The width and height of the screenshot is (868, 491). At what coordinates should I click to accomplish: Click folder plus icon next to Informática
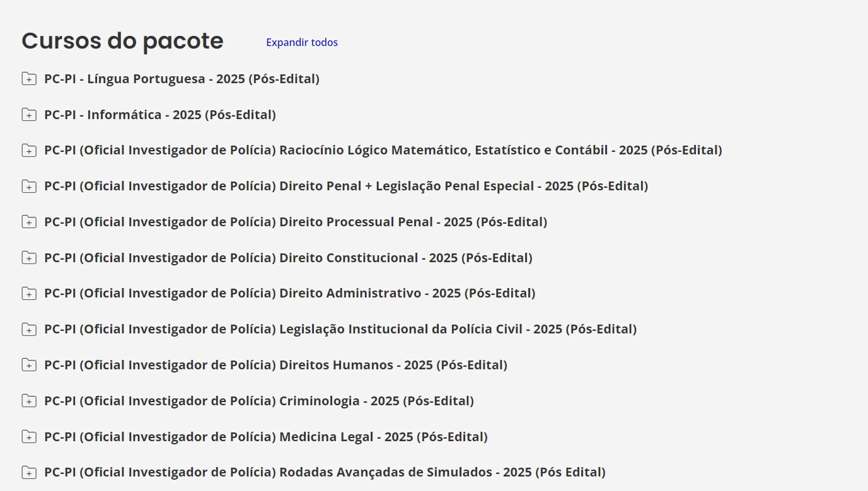(x=29, y=115)
